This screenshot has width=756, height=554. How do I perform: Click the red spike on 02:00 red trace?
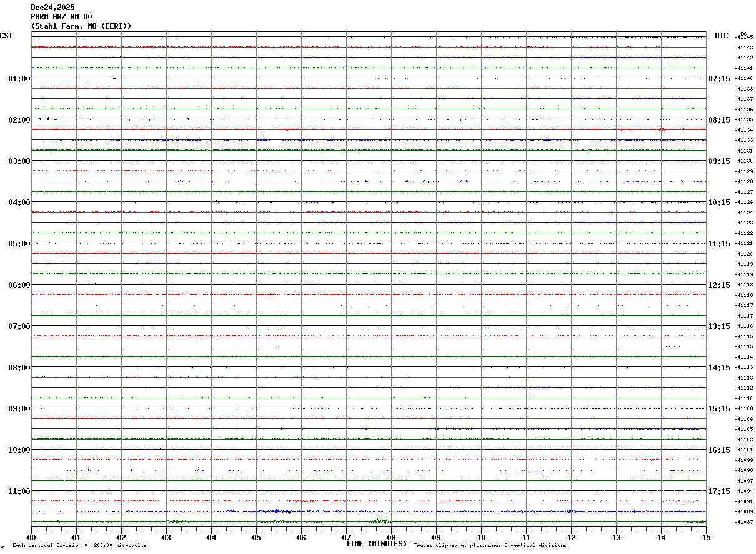pyautogui.click(x=252, y=128)
